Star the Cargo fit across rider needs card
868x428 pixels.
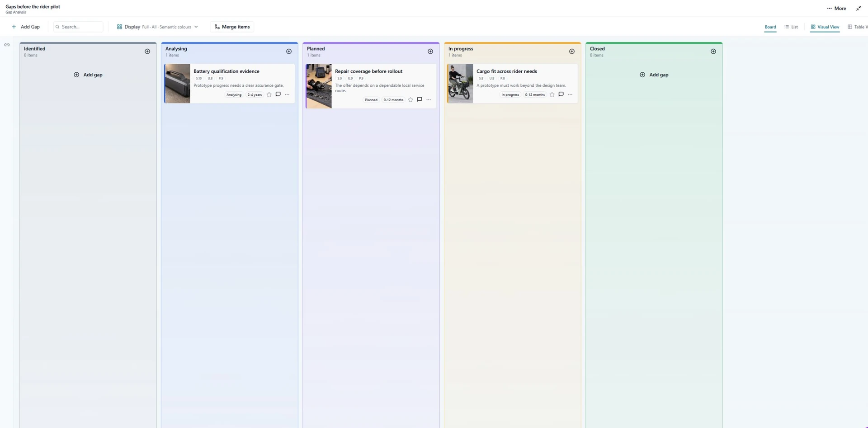(x=552, y=94)
